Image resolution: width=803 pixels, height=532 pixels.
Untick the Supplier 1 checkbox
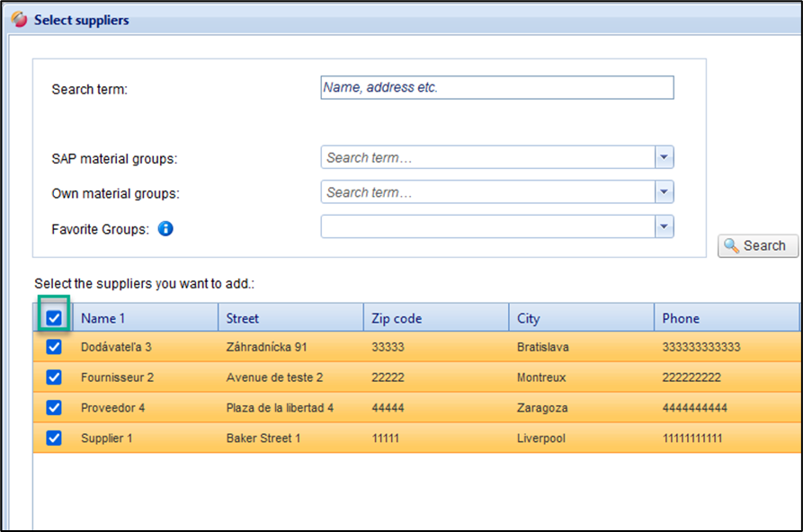coord(54,438)
